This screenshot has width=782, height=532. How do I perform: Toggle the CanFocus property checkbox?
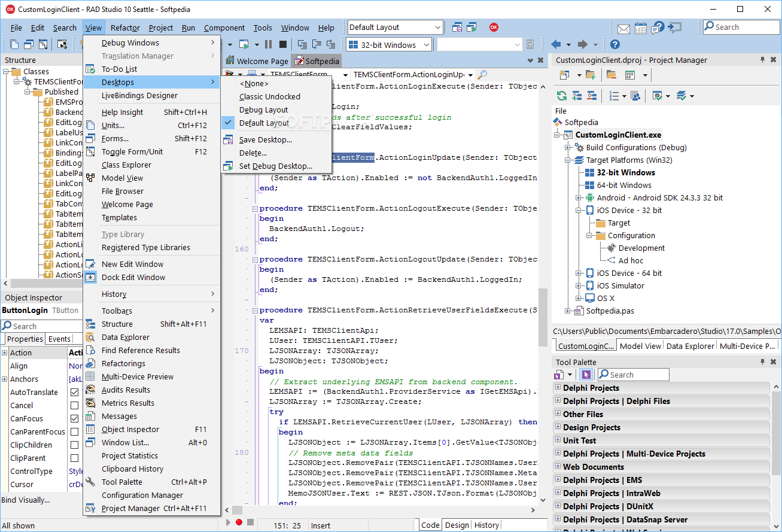(75, 419)
